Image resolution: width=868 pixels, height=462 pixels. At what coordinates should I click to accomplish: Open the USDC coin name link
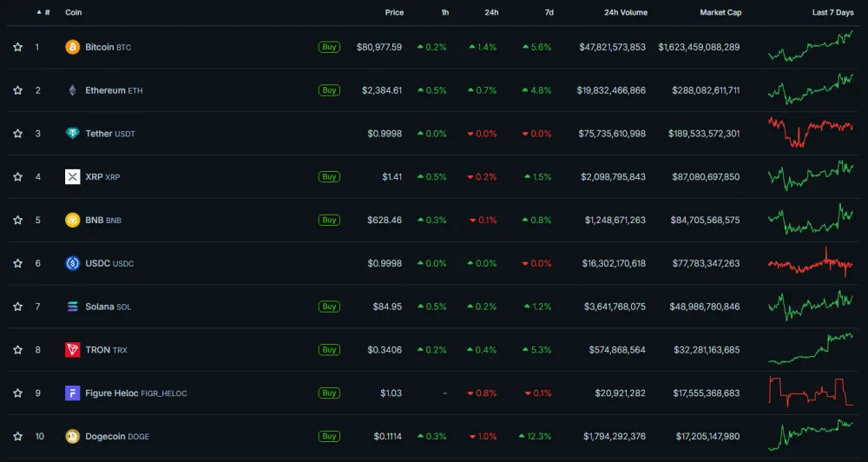click(109, 263)
